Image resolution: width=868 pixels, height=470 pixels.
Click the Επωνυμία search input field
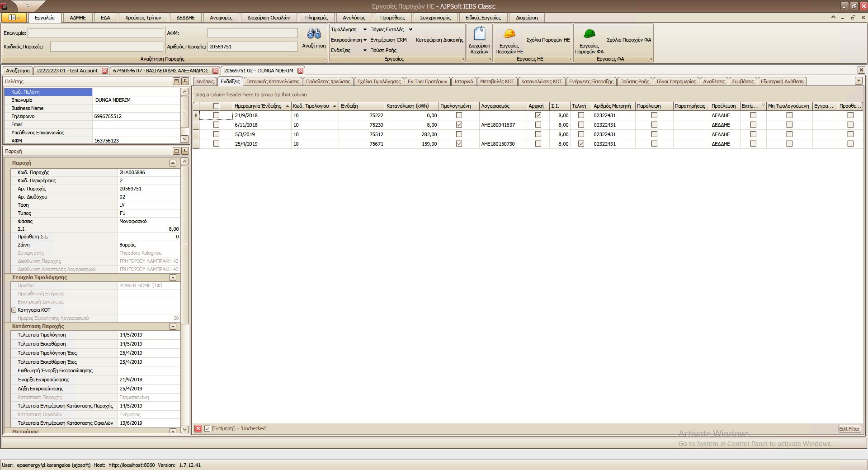pos(95,33)
